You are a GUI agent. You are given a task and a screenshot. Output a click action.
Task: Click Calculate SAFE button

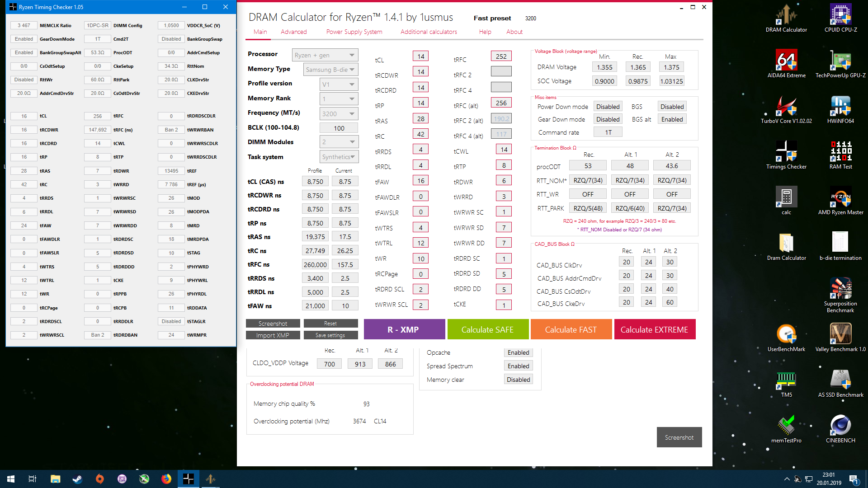pos(488,329)
